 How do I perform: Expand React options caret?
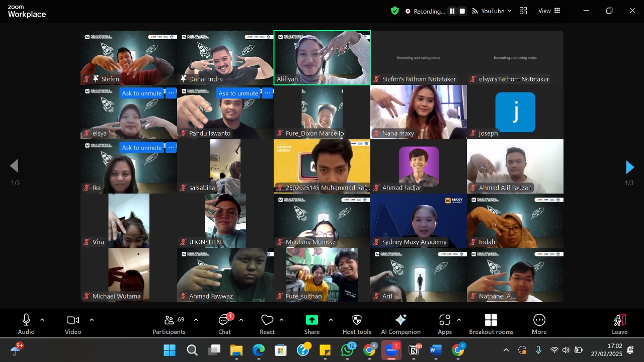click(281, 320)
